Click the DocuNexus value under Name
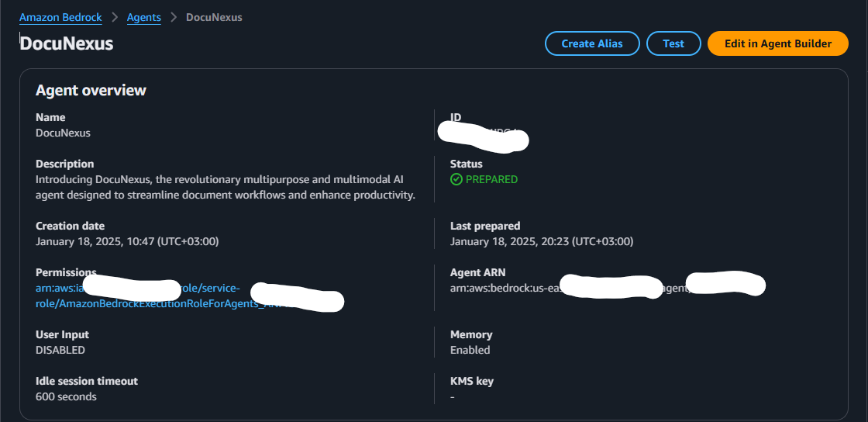 pyautogui.click(x=63, y=133)
